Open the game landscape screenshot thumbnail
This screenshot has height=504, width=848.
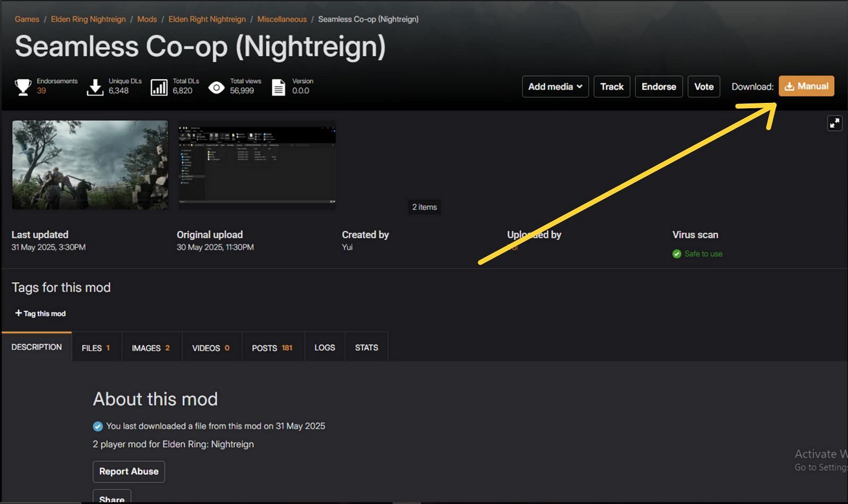90,164
